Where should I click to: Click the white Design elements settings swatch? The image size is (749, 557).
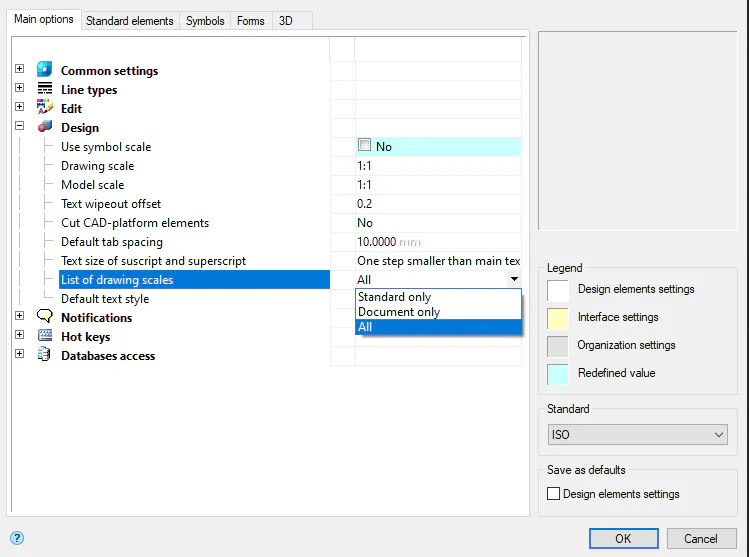pyautogui.click(x=558, y=290)
